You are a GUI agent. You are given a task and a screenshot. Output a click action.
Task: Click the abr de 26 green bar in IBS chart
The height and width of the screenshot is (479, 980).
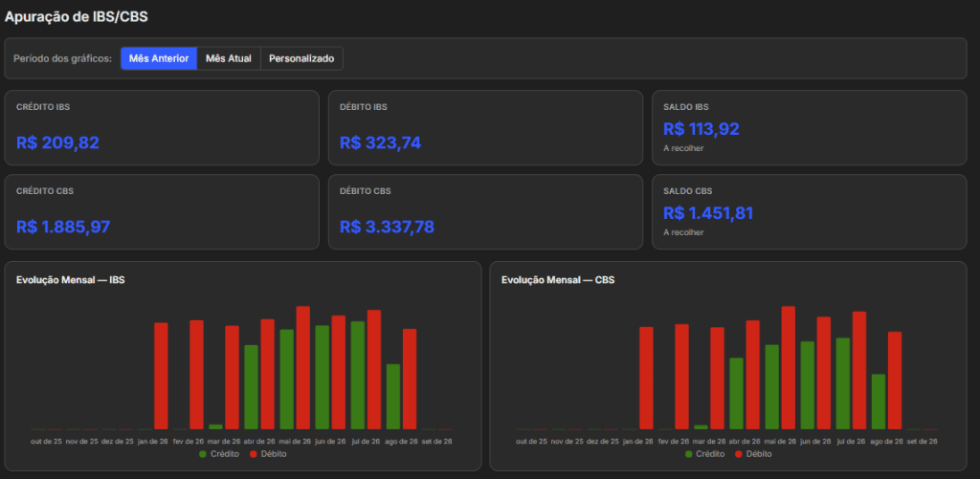click(252, 387)
